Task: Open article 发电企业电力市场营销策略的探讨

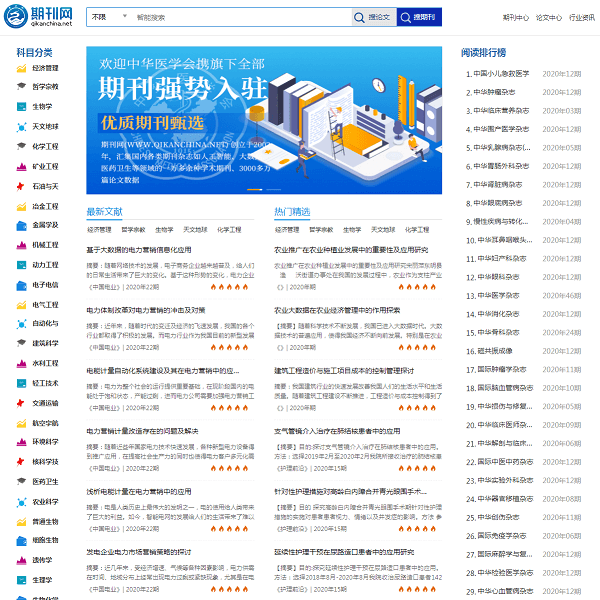Action: (139, 552)
